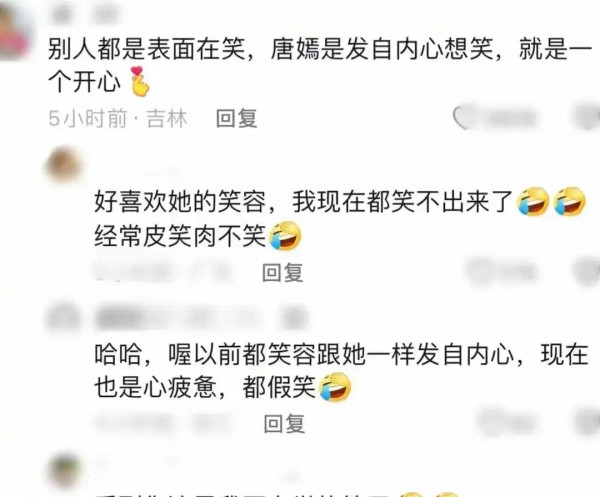Tap 回复 under the 皮笑肉不笑 comment

click(x=283, y=272)
